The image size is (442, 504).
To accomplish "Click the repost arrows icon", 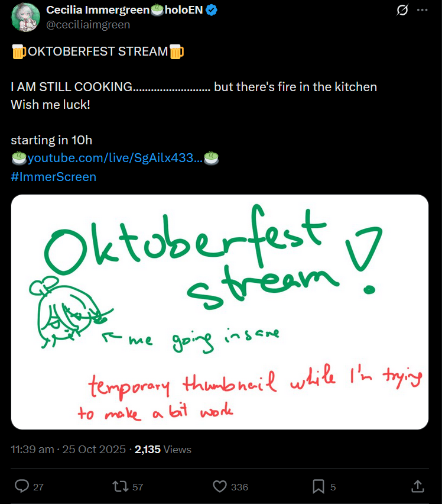I will 121,486.
